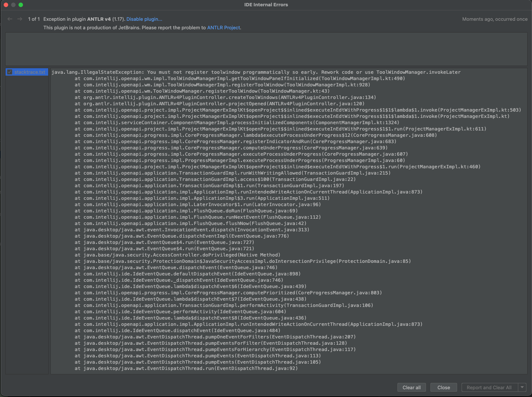This screenshot has width=532, height=397.
Task: Click the createToolWindows stack trace line
Action: point(225,97)
